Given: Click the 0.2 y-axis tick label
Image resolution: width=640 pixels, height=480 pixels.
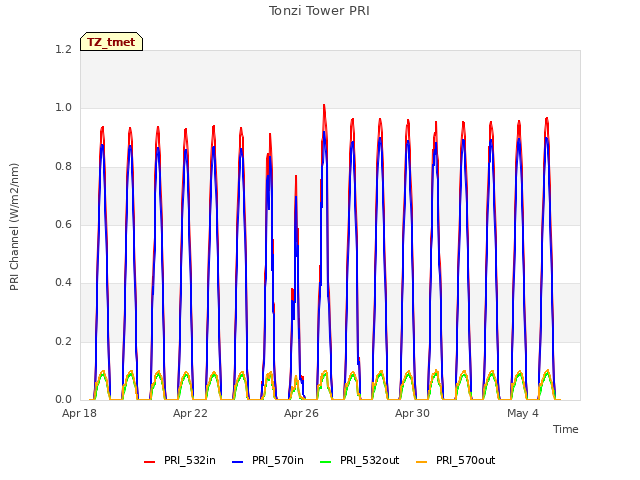Looking at the screenshot, I should point(63,341).
